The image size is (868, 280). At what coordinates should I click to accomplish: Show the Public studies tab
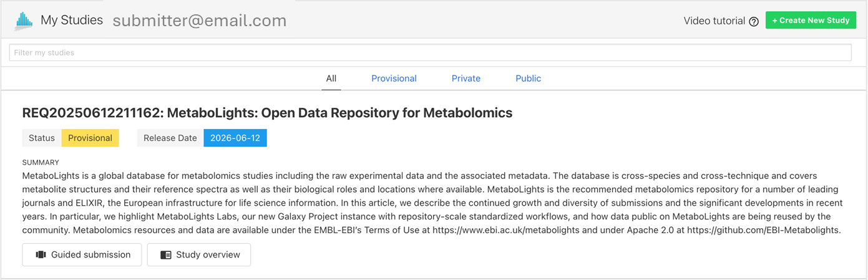coord(528,79)
